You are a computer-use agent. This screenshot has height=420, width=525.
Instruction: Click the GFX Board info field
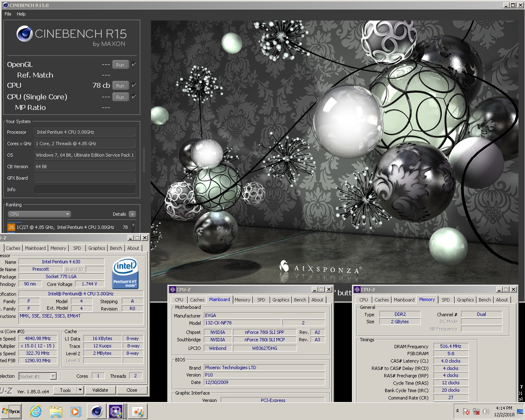click(85, 178)
